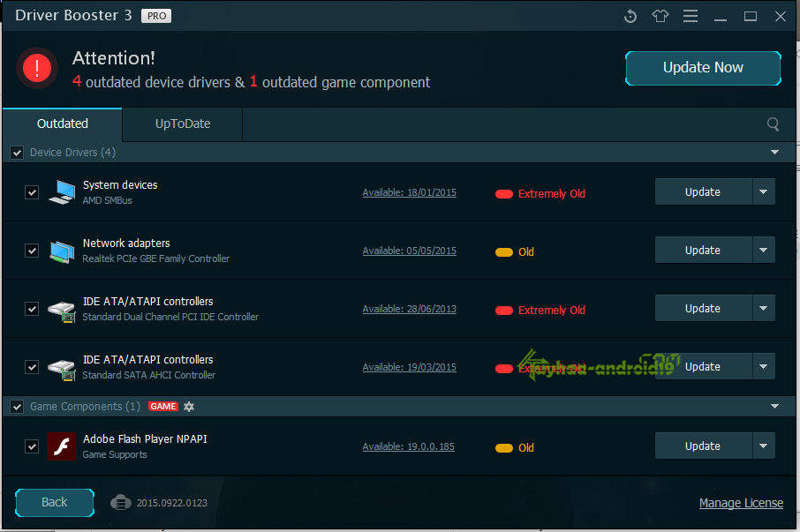
Task: Switch to the UpToDate tab
Action: point(181,124)
